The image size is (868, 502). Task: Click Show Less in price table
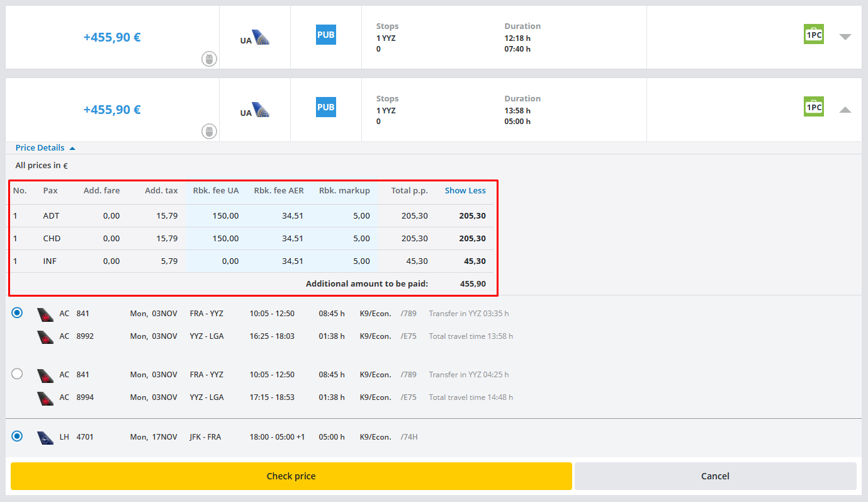pos(465,191)
